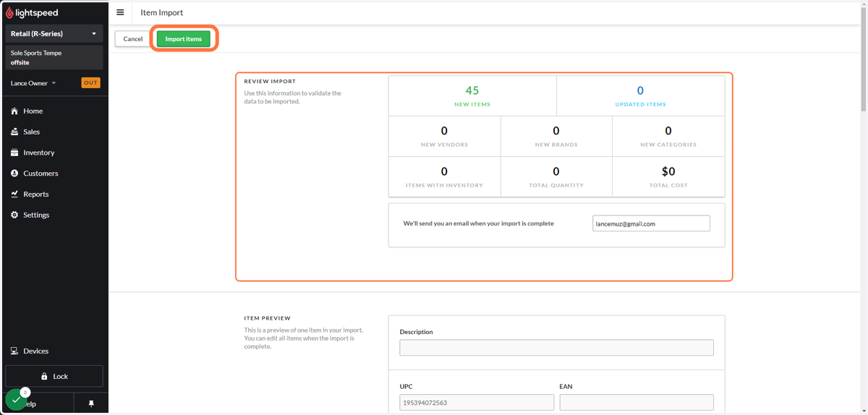Click the Settings gear icon
868x415 pixels.
click(14, 215)
